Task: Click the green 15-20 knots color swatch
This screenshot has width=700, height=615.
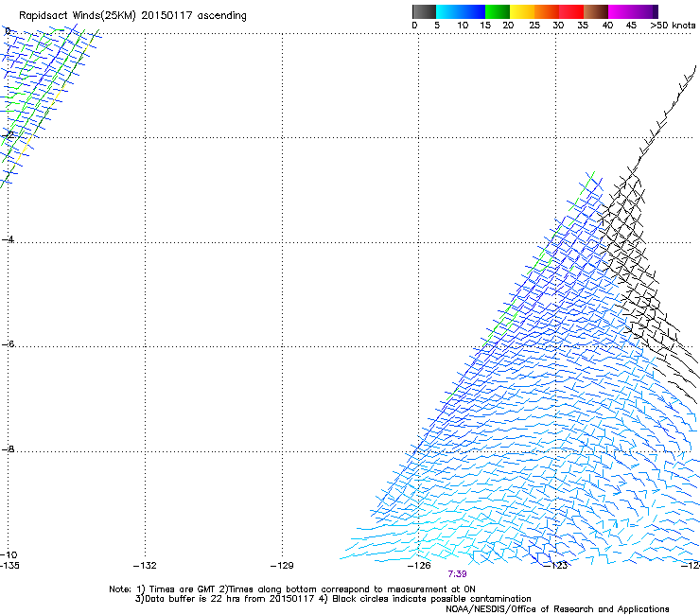Action: (498, 11)
